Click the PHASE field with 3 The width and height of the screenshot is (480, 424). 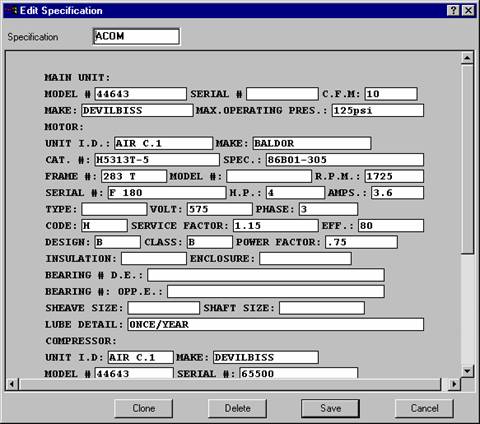(328, 209)
